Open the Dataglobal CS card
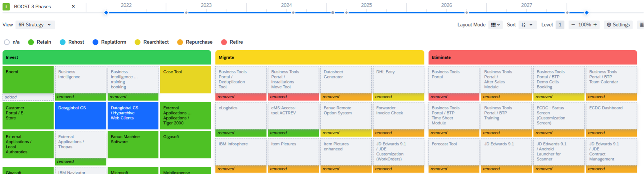Screen dimensions: 644x174 click(x=81, y=116)
